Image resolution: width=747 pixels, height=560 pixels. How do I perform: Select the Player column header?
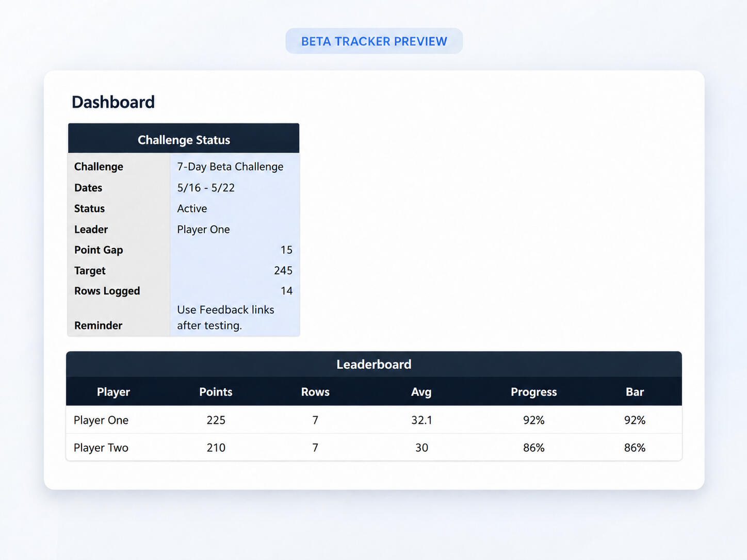[113, 392]
